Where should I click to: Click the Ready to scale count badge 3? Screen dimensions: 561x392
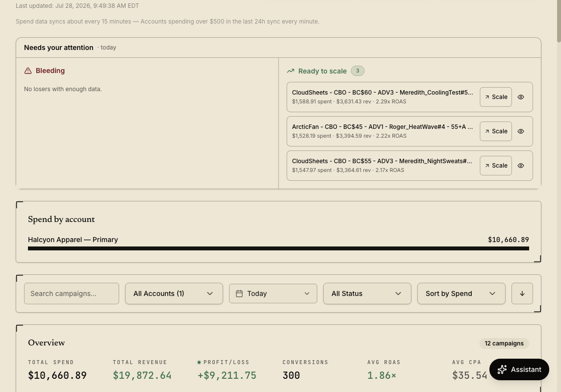pyautogui.click(x=357, y=71)
